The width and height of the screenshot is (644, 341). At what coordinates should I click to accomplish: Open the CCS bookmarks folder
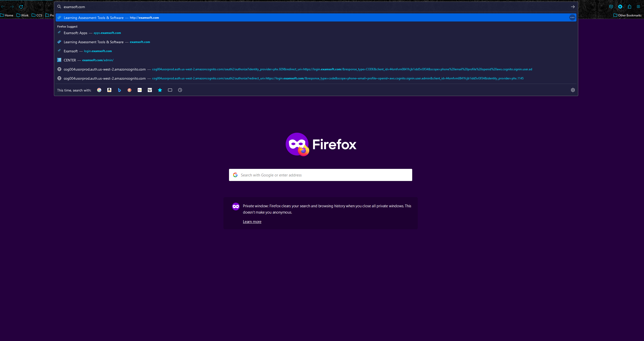37,15
